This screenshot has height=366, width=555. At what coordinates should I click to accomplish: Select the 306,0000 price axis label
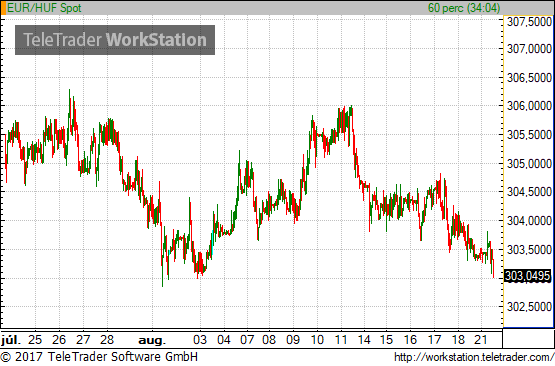click(529, 106)
